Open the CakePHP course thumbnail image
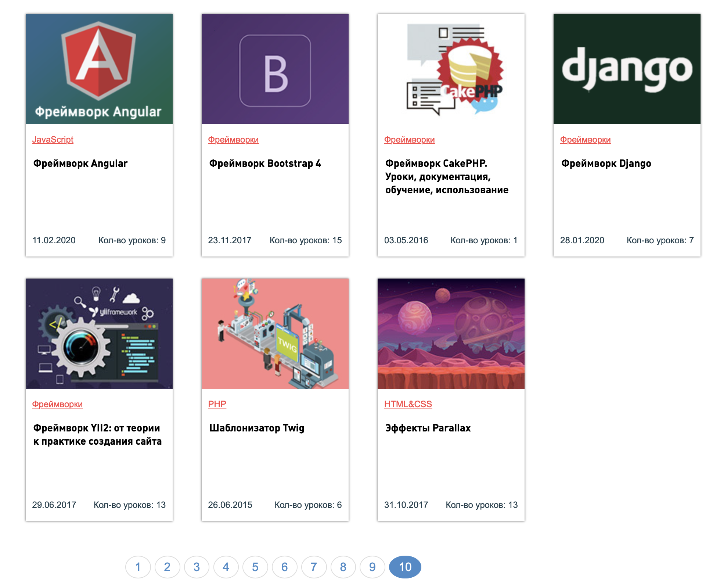This screenshot has width=720, height=588. (x=451, y=69)
